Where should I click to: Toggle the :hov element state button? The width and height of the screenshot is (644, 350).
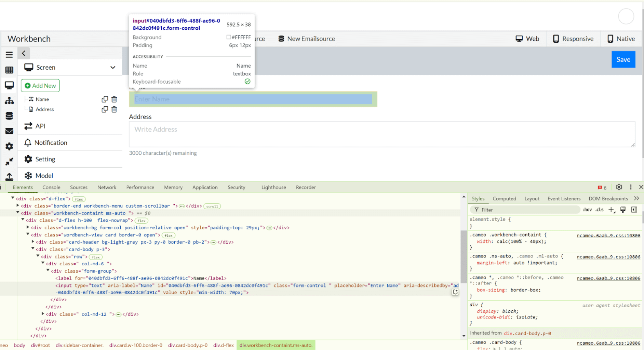coord(587,210)
